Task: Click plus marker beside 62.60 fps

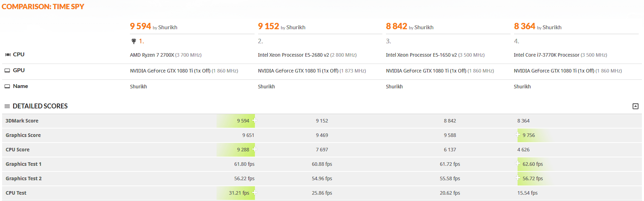Action: (518, 163)
